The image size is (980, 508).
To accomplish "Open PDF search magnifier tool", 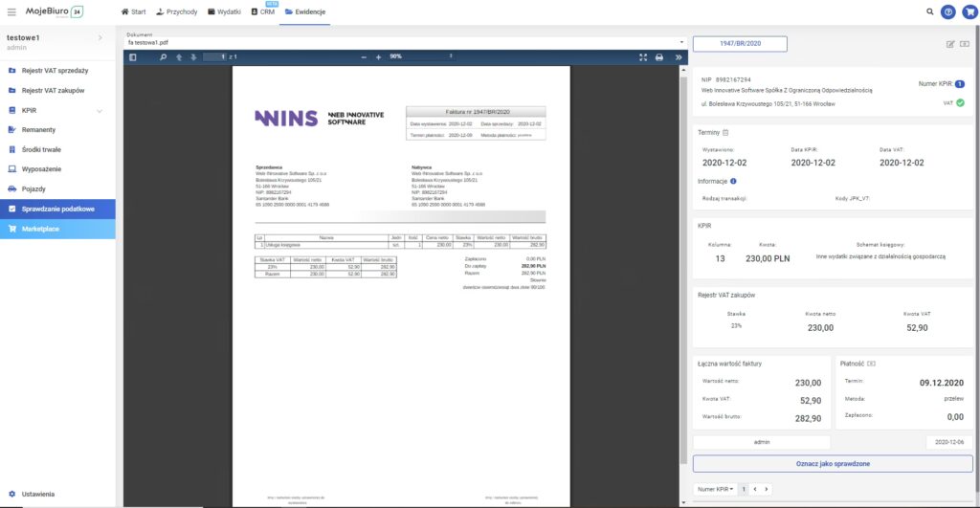I will 164,57.
